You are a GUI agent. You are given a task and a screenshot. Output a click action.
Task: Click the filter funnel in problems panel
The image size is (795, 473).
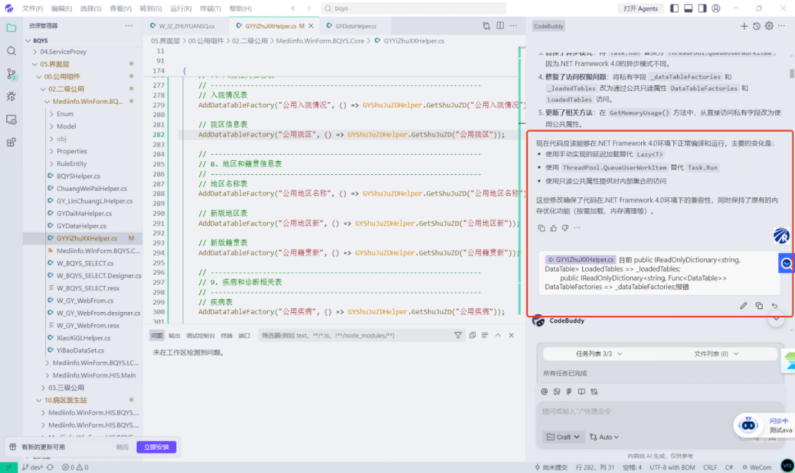coord(458,335)
